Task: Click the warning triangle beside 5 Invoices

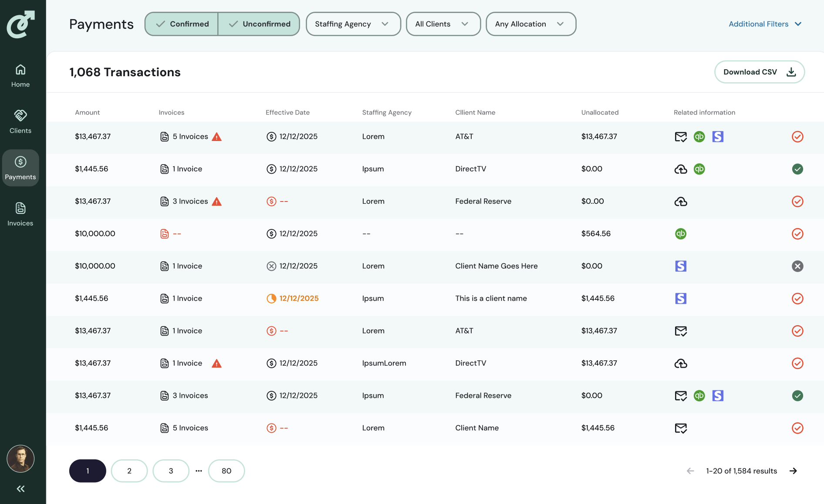Action: 216,137
